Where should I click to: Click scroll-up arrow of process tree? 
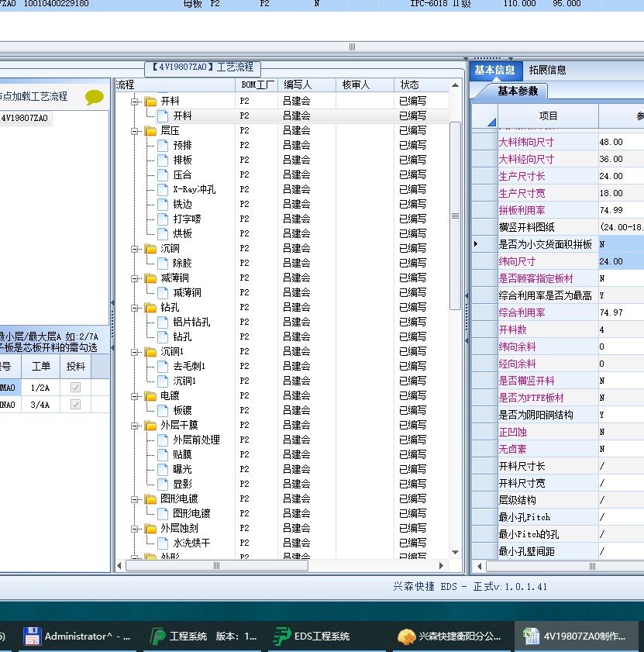[455, 85]
